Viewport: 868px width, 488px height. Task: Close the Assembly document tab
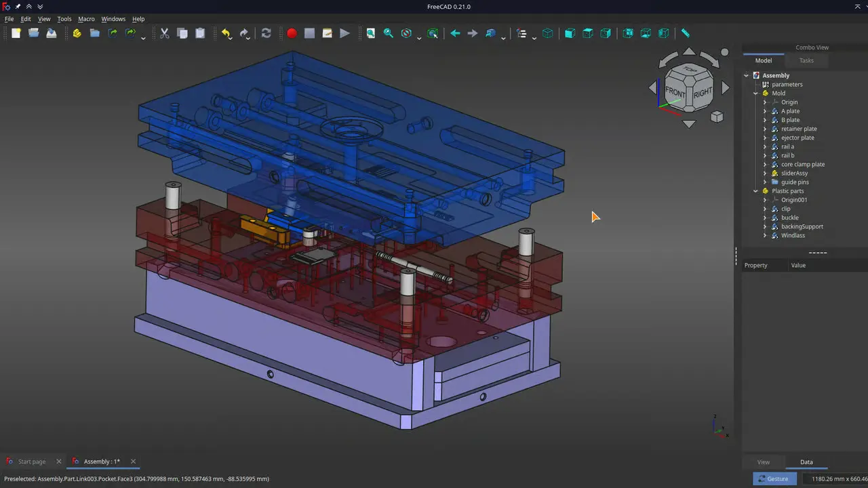(x=133, y=462)
